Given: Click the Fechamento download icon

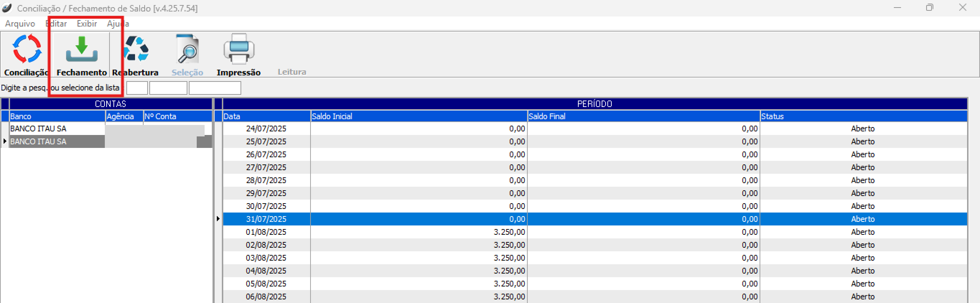Looking at the screenshot, I should pos(81,49).
